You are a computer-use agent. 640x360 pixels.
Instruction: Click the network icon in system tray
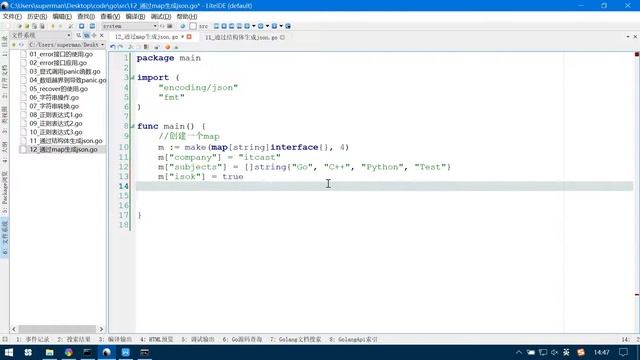[x=542, y=352]
